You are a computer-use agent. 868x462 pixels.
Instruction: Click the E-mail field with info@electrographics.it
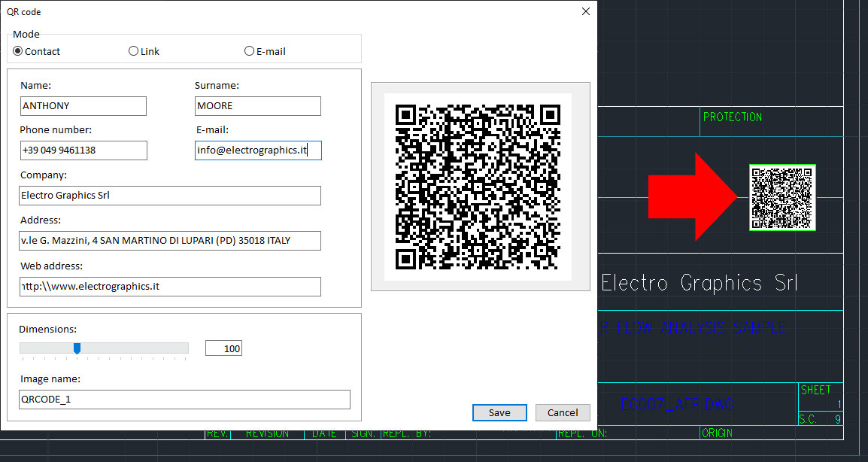tap(258, 150)
